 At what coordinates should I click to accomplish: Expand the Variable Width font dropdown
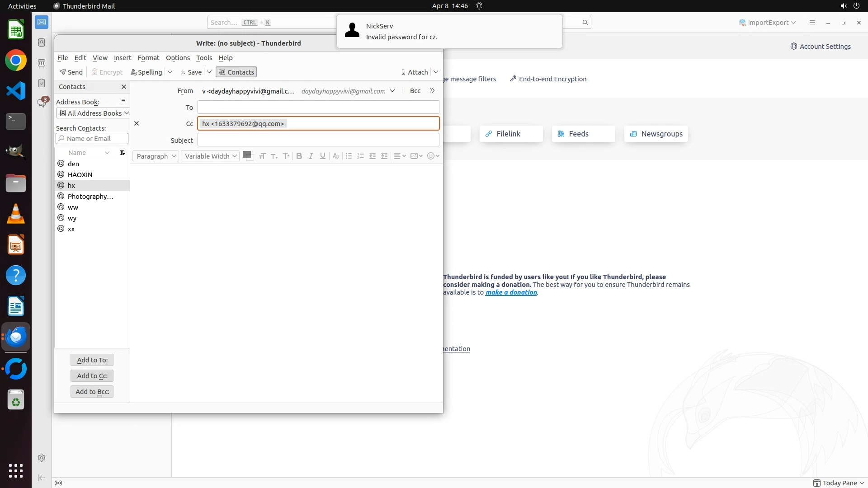(x=210, y=156)
